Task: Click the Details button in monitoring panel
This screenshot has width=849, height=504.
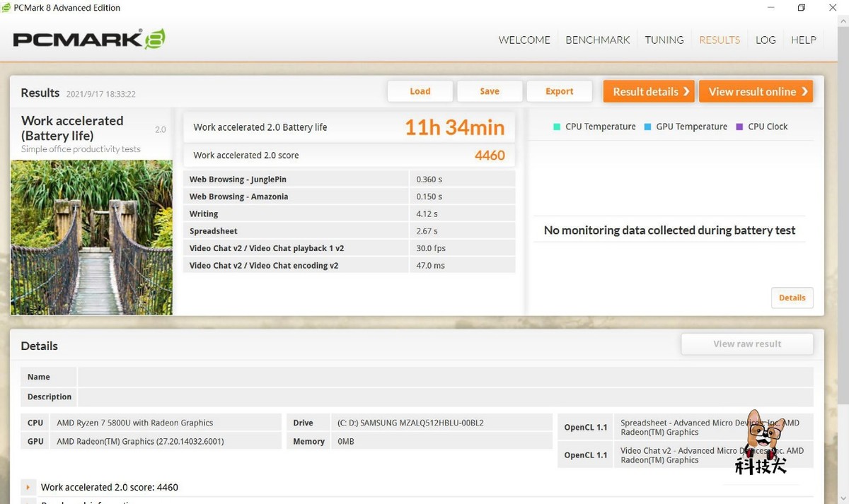Action: [792, 298]
